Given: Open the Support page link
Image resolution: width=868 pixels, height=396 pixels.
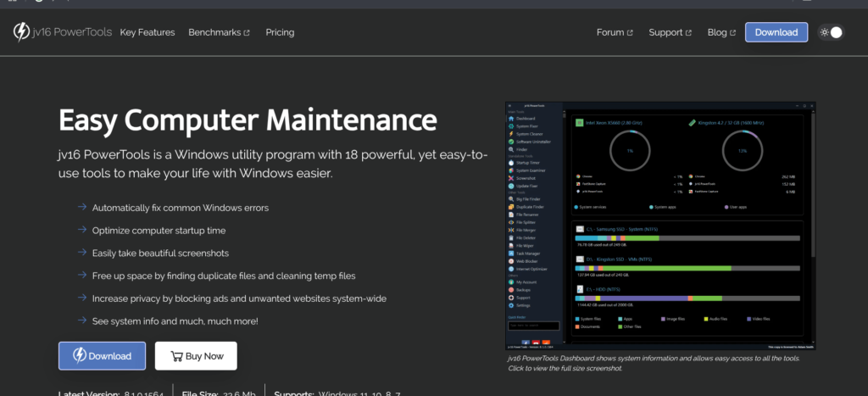Looking at the screenshot, I should (670, 32).
